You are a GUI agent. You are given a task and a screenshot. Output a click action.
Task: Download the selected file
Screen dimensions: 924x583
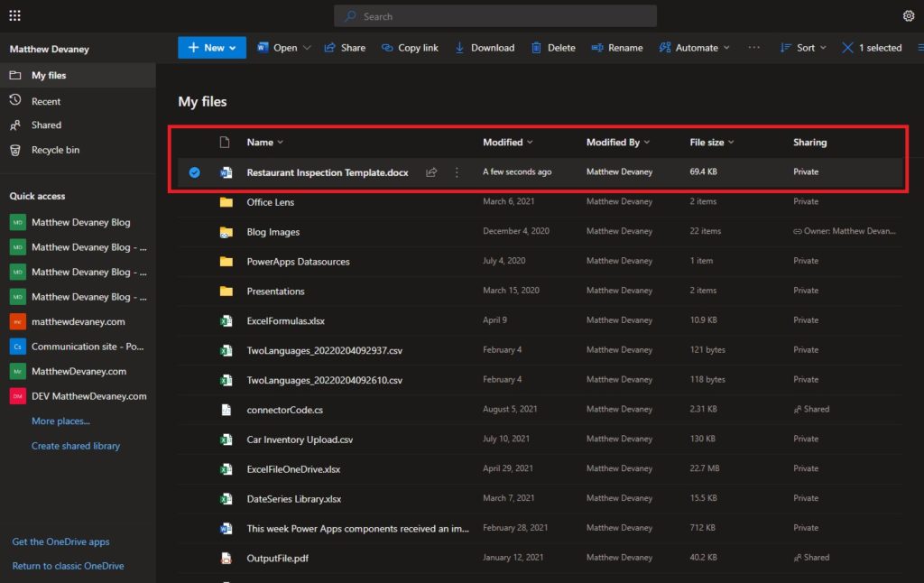485,48
